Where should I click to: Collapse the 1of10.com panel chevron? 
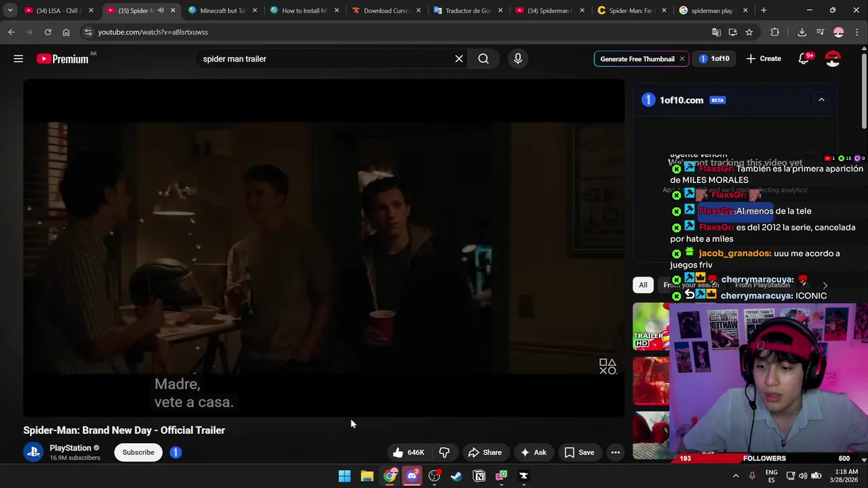pyautogui.click(x=821, y=100)
